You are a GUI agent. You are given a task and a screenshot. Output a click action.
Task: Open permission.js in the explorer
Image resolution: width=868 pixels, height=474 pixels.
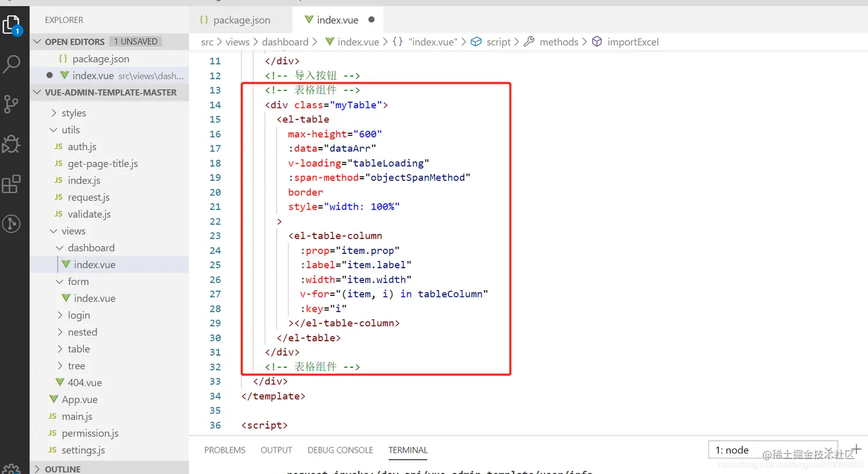click(109, 433)
